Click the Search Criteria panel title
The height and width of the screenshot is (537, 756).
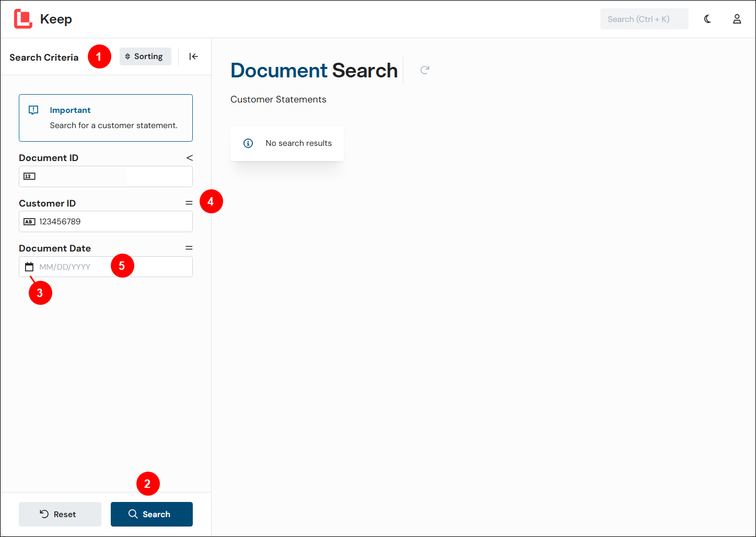[x=44, y=58]
